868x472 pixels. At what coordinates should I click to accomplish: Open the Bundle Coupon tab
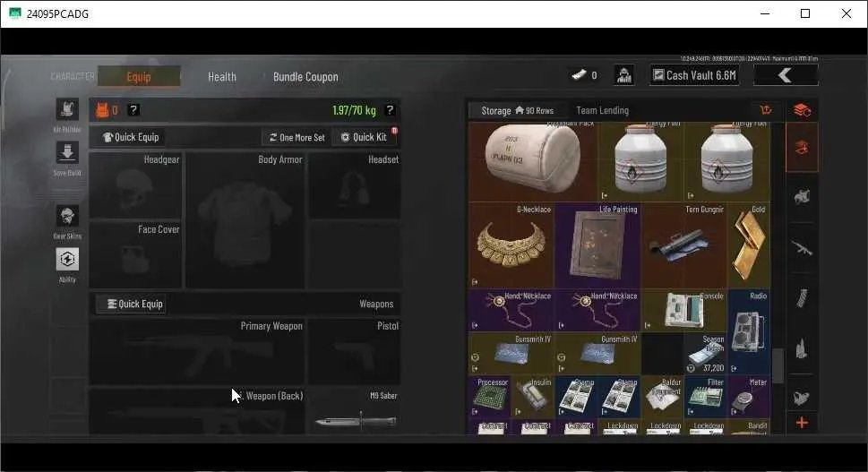(x=305, y=77)
